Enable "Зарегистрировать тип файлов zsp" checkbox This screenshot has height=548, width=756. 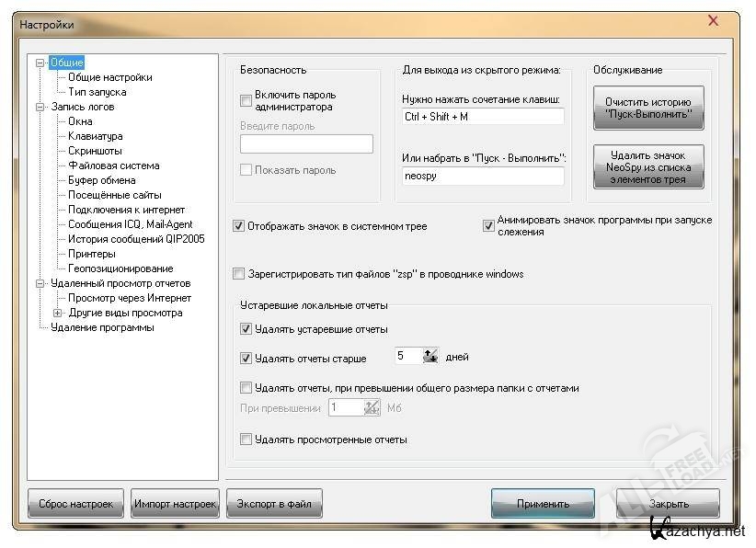click(239, 274)
